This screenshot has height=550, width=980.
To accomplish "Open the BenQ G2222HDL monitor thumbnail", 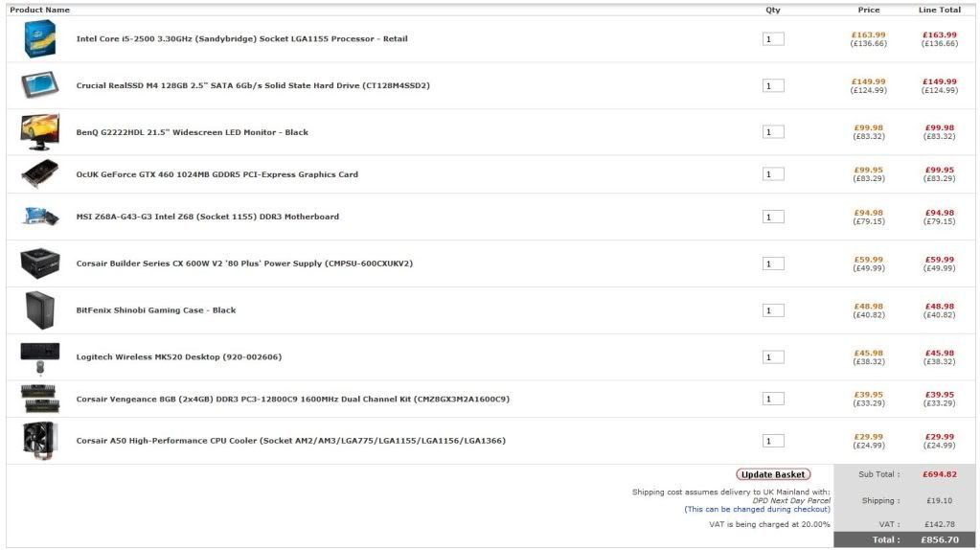I will [40, 132].
